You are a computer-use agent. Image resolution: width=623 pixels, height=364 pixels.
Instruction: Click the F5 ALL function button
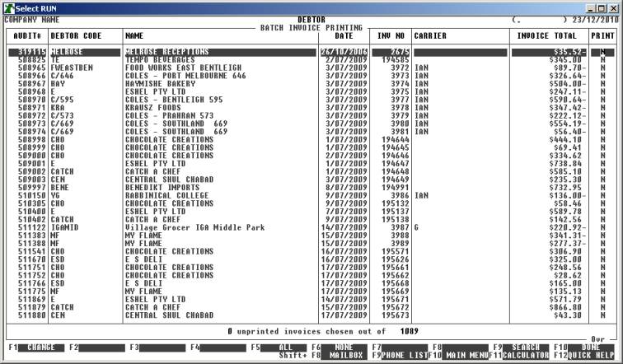(282, 348)
